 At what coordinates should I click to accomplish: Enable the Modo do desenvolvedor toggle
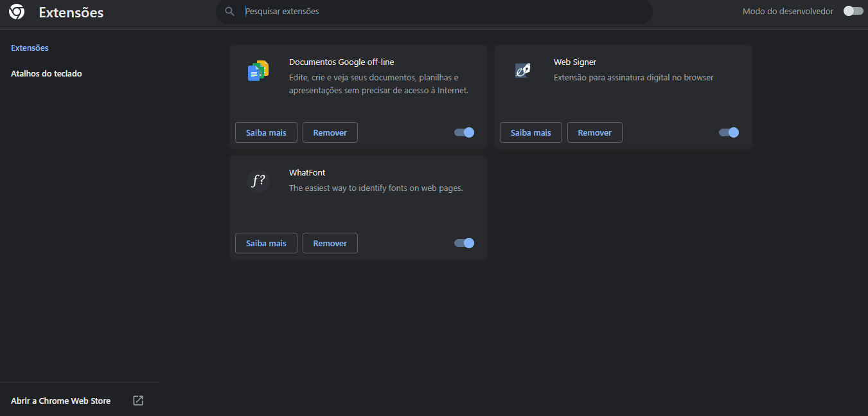[853, 11]
